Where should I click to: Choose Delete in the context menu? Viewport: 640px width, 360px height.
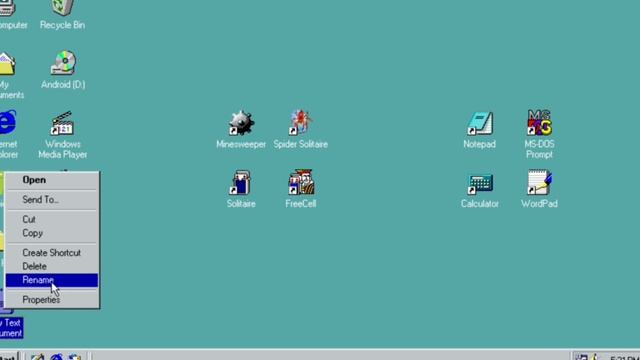[x=52, y=267]
